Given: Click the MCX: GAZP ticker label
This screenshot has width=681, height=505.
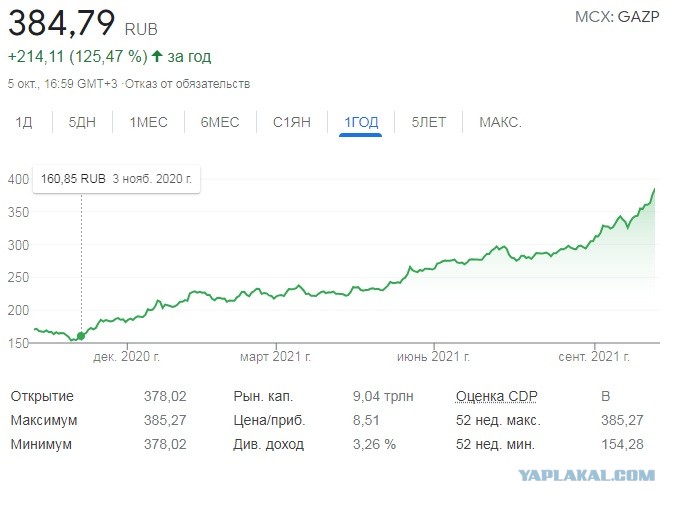Looking at the screenshot, I should click(617, 17).
